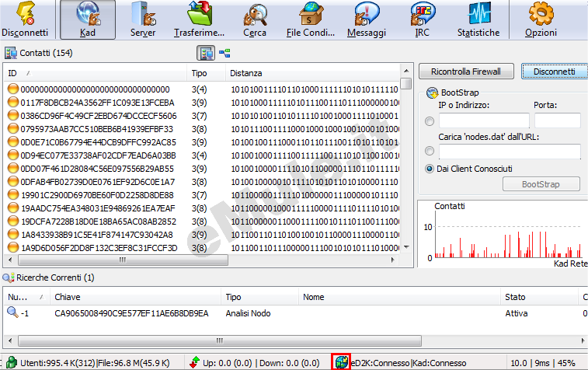Select contact 00000000000000000000000000000000 row
Image resolution: width=588 pixels, height=370 pixels.
point(203,89)
